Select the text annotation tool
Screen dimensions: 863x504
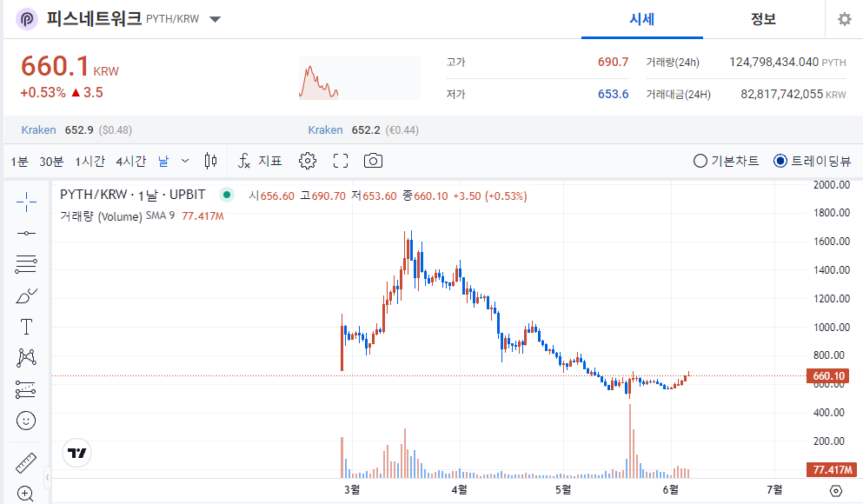coord(26,327)
